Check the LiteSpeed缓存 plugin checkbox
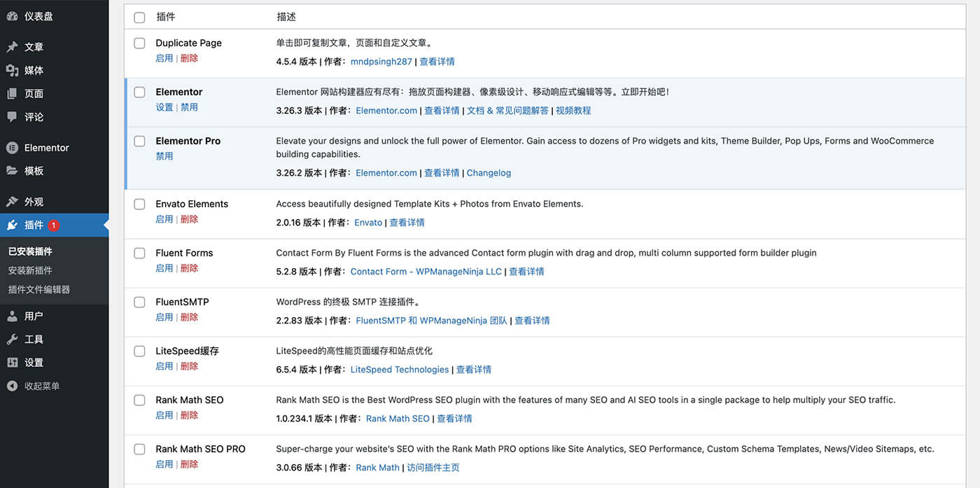 pos(139,351)
